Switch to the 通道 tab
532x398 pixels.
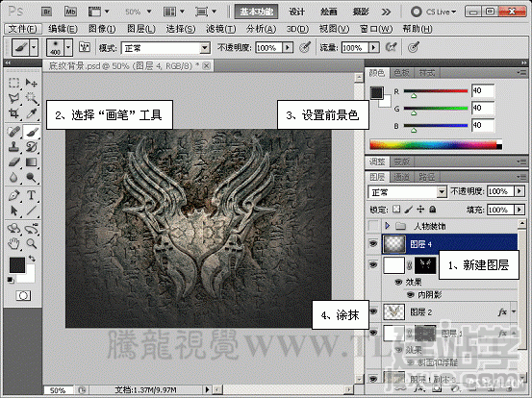[401, 177]
